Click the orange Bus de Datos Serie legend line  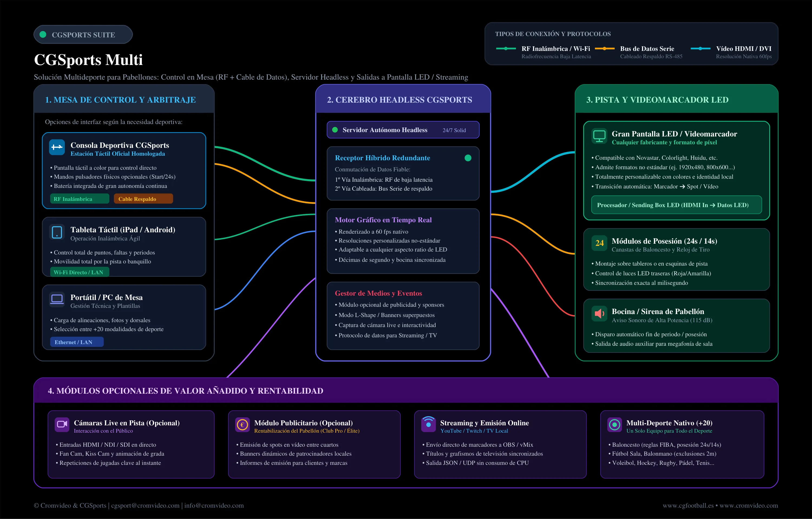click(605, 48)
